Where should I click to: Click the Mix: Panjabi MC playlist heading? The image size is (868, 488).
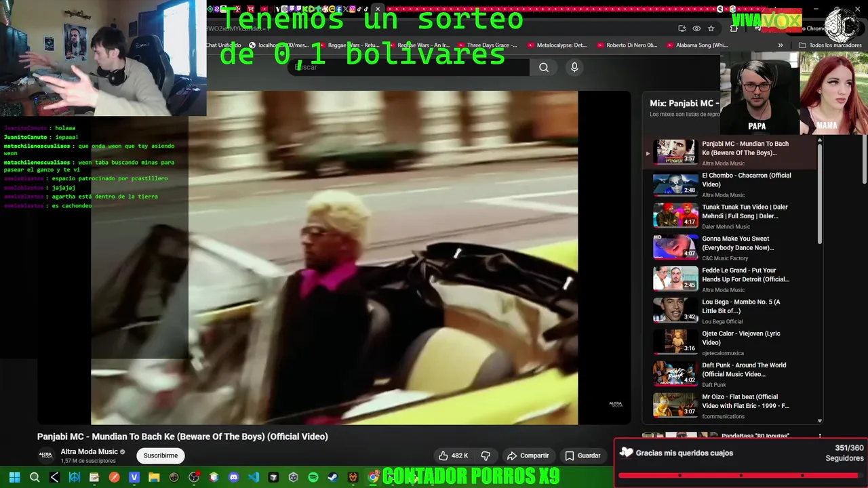point(685,103)
